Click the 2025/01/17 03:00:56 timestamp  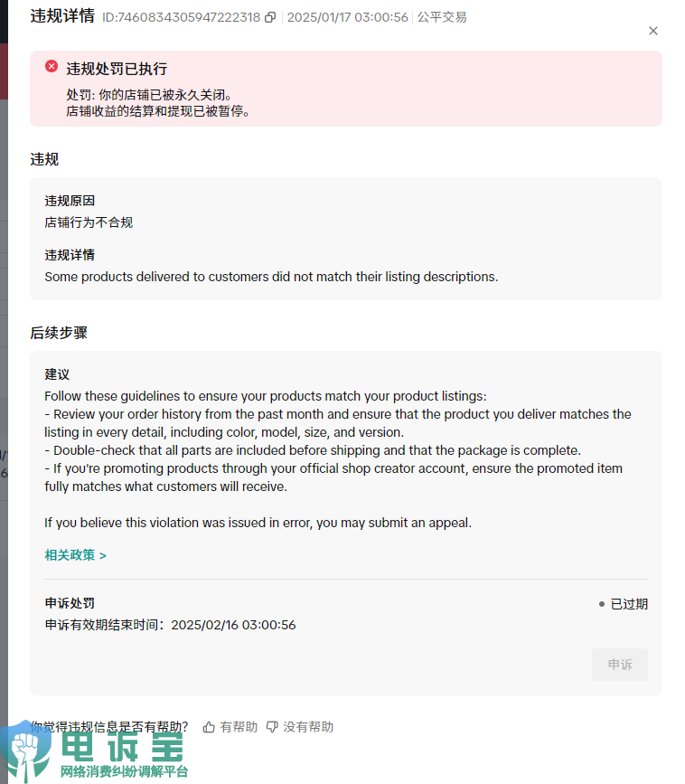point(347,17)
